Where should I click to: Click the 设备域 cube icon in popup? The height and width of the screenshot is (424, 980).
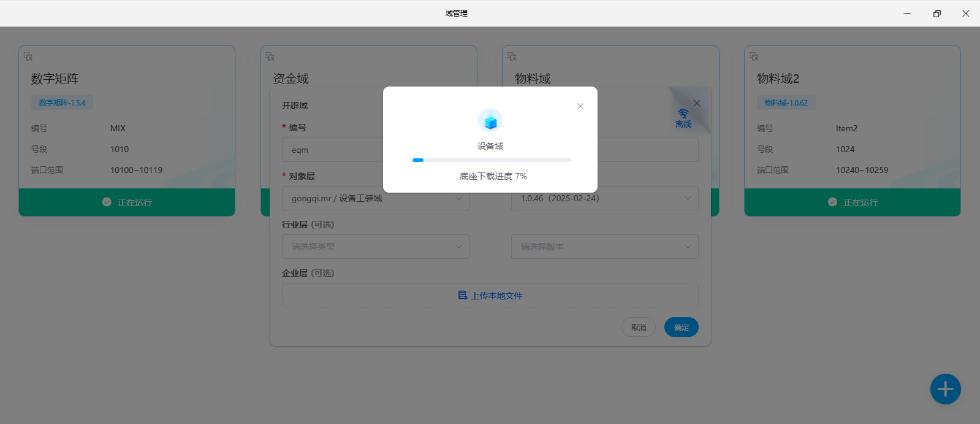[490, 121]
